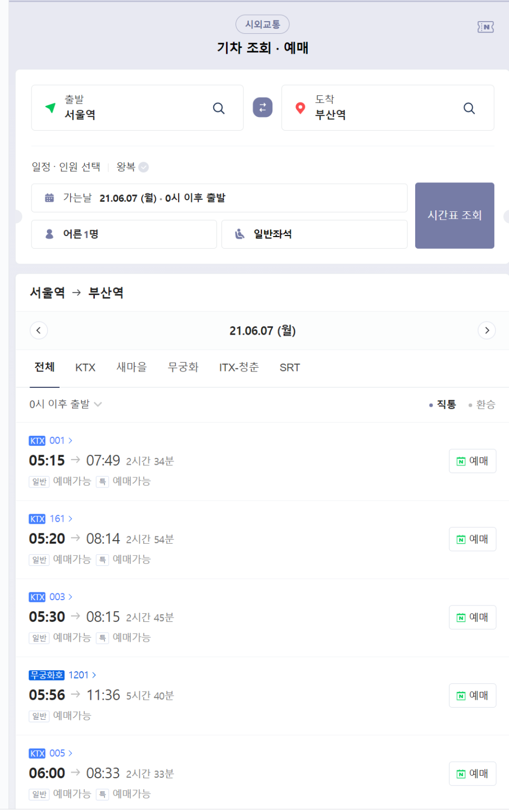Go to previous date with left arrow
The height and width of the screenshot is (812, 509).
[x=38, y=330]
